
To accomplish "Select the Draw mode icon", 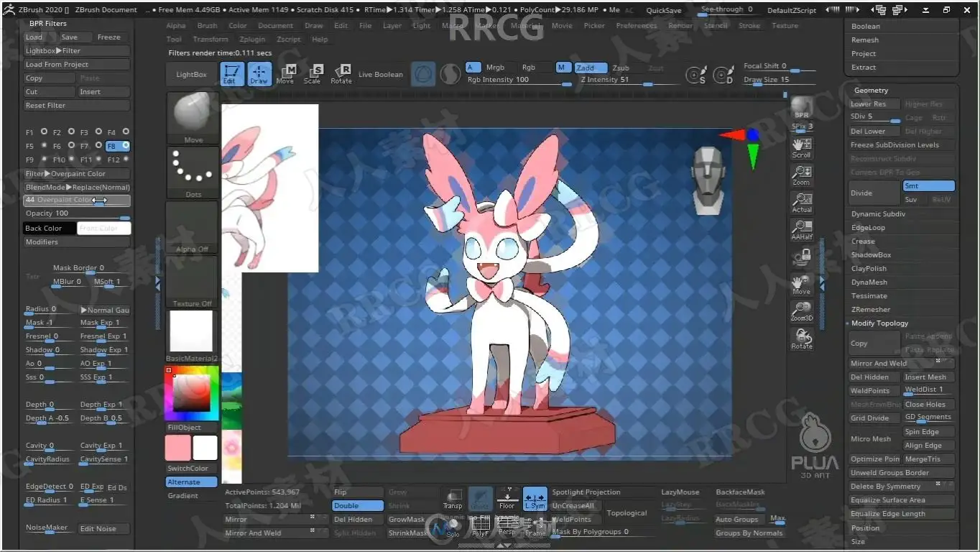I will coord(259,74).
